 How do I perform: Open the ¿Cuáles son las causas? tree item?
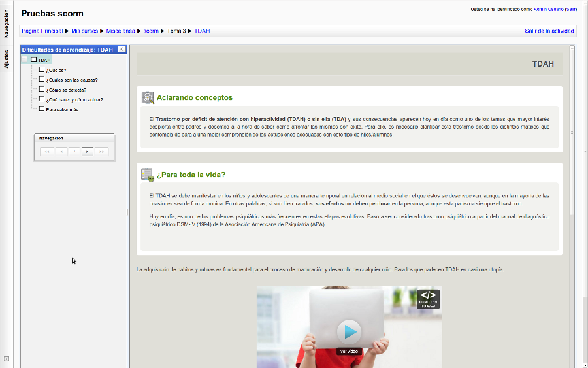tap(72, 80)
